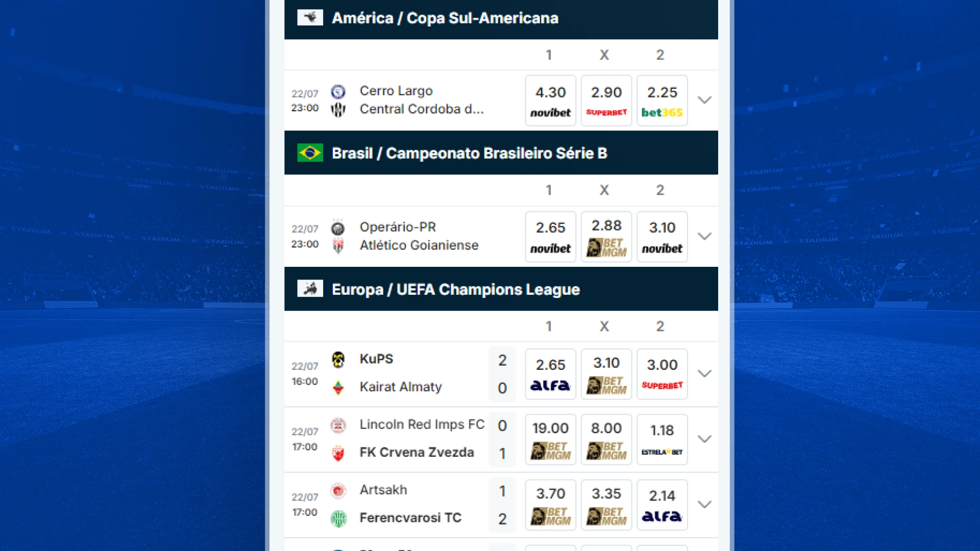980x551 pixels.
Task: Click the Ferencvarosi TC green crest icon
Action: click(x=338, y=518)
